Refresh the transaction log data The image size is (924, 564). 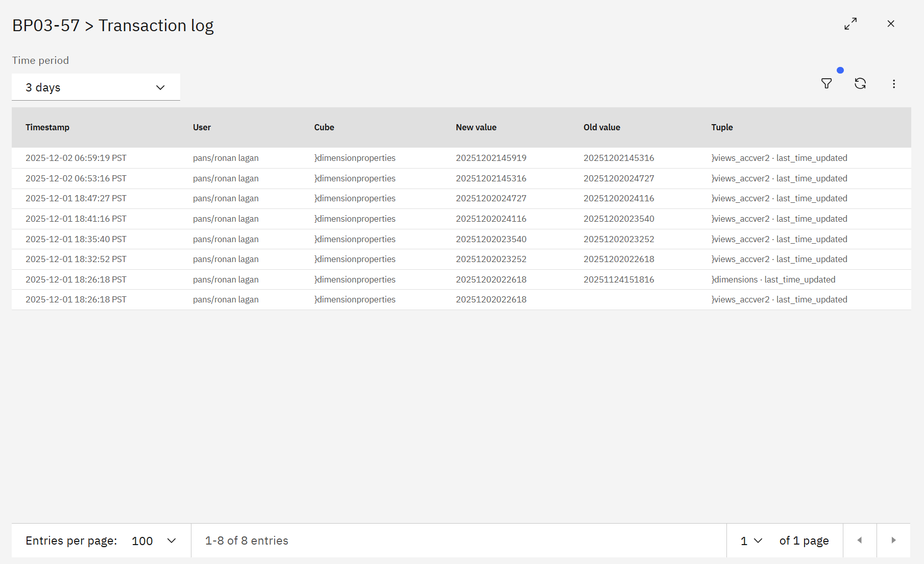[x=861, y=83]
